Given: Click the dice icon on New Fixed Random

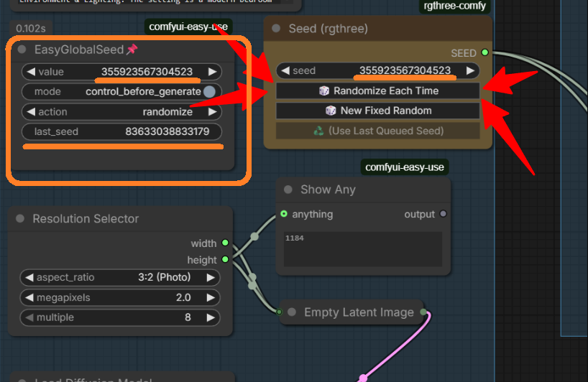Looking at the screenshot, I should [331, 111].
